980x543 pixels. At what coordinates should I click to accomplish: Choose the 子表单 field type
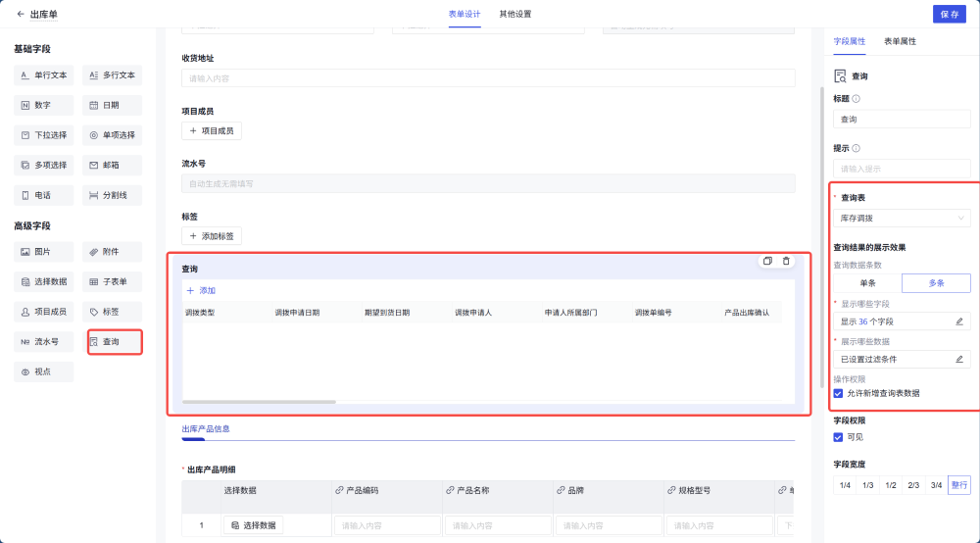(x=113, y=281)
